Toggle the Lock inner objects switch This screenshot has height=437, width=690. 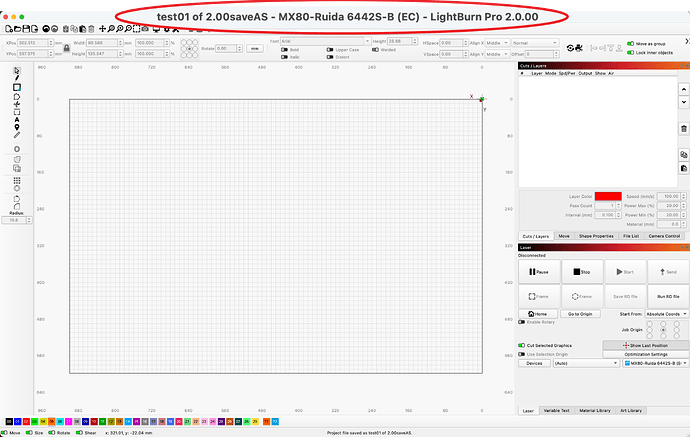(x=631, y=52)
